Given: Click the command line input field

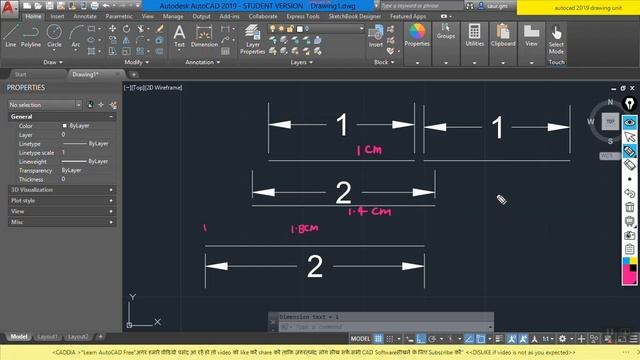Looking at the screenshot, I should point(386,327).
